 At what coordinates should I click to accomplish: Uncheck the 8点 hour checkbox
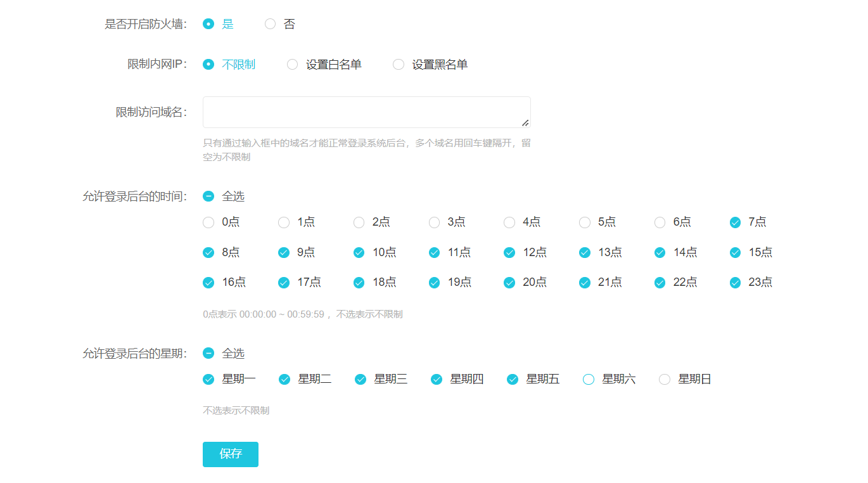208,252
